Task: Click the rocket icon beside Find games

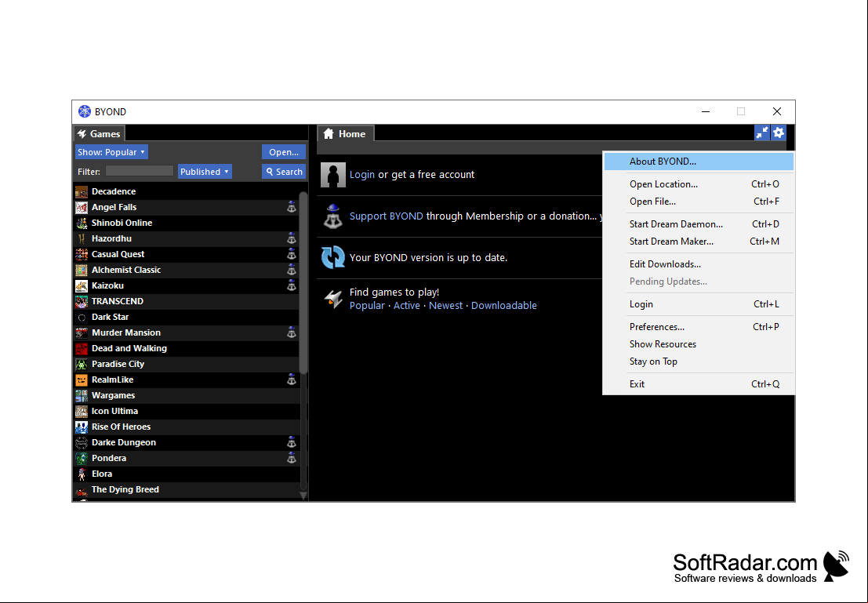Action: pos(332,299)
